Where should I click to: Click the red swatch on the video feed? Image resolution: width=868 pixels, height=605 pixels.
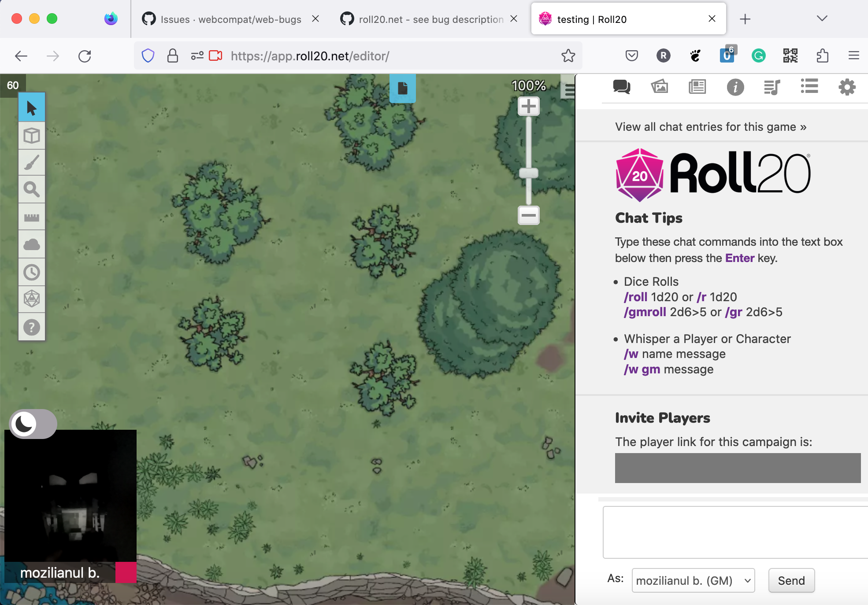click(x=126, y=573)
